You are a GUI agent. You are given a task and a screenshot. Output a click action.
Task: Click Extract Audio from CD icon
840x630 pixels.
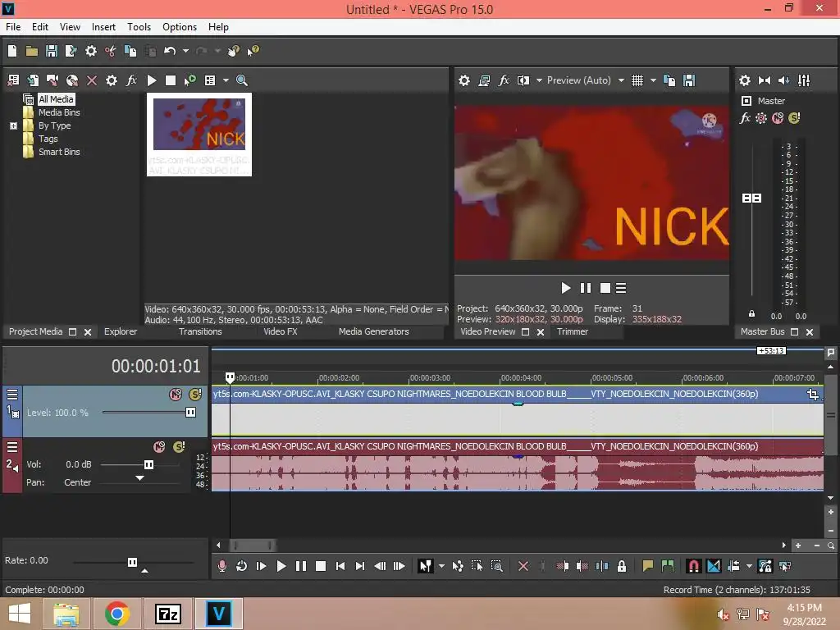72,80
